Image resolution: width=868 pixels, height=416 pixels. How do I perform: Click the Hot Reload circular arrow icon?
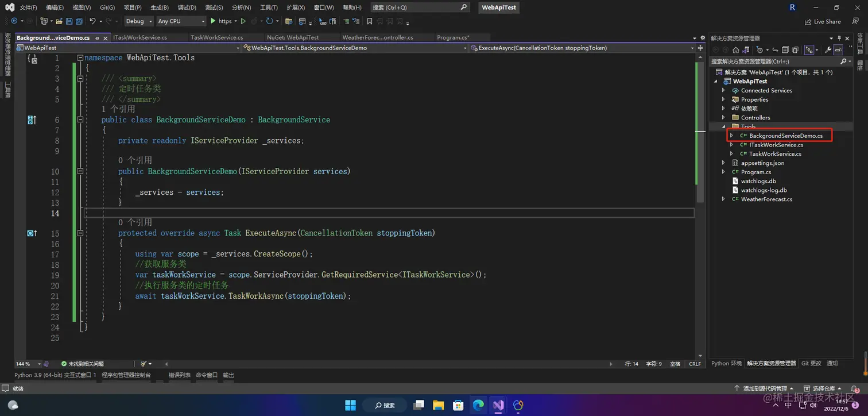(x=269, y=21)
